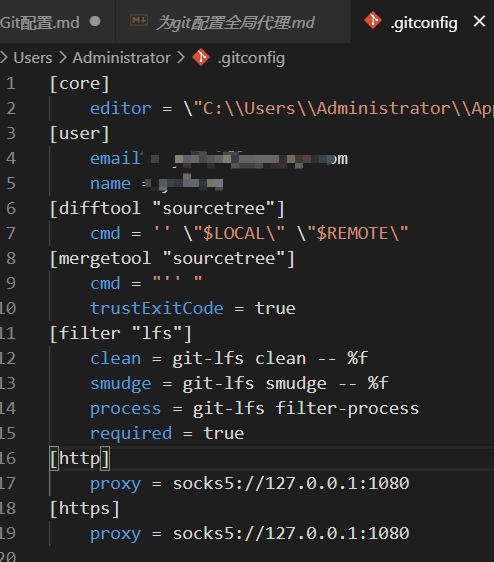Click the git icon in breadcrumb path

click(x=201, y=57)
